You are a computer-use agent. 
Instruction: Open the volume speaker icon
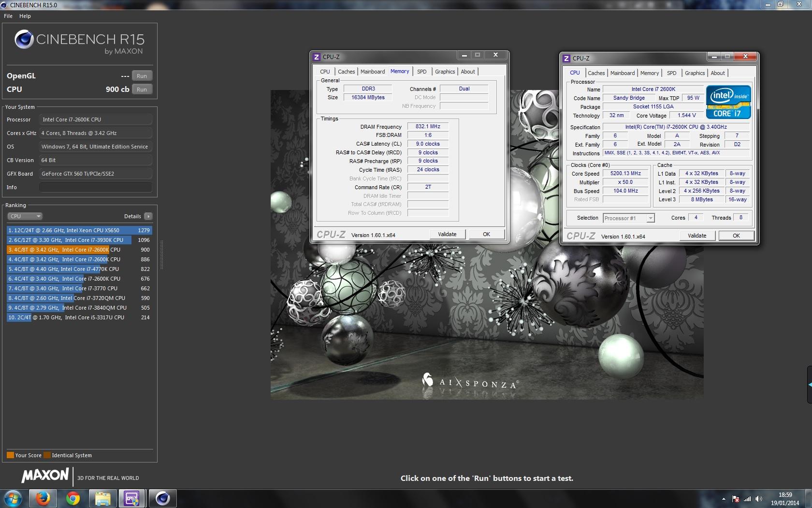759,499
